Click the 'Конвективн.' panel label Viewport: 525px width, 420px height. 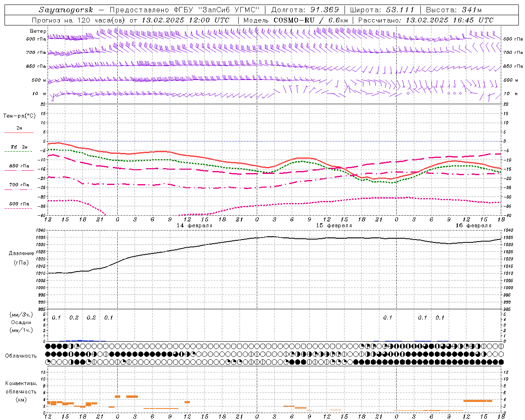(21, 383)
